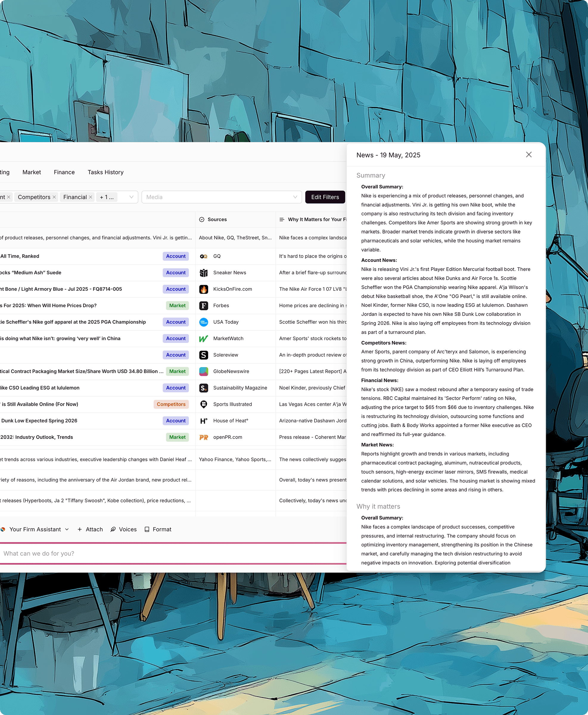Viewport: 588px width, 715px height.
Task: Open the Media dropdown
Action: (x=222, y=197)
